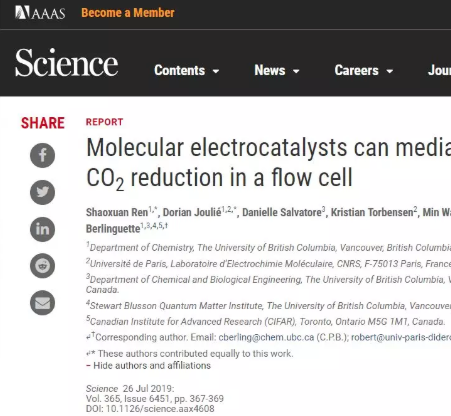Click author Kristian Torbensen

(x=372, y=212)
